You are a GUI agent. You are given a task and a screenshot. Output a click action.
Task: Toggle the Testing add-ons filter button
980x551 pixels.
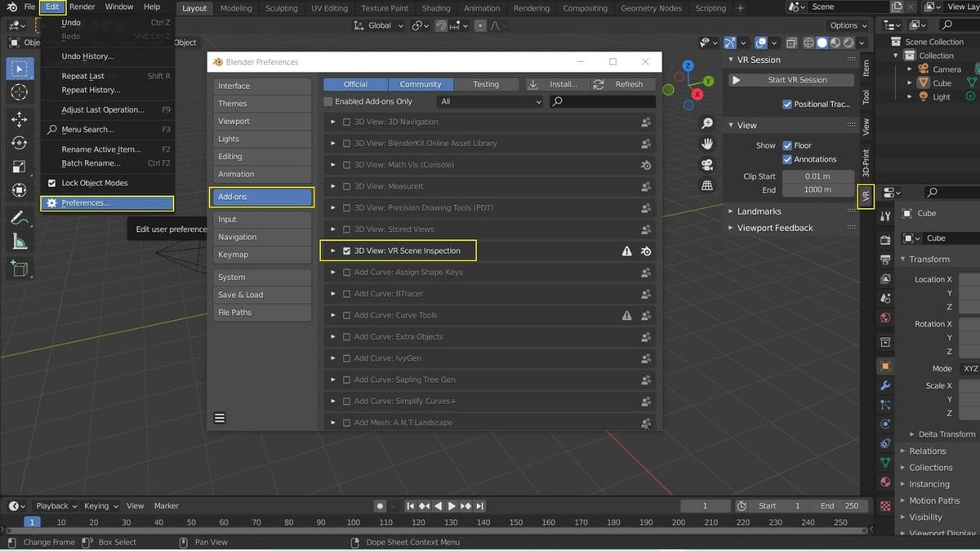tap(486, 84)
